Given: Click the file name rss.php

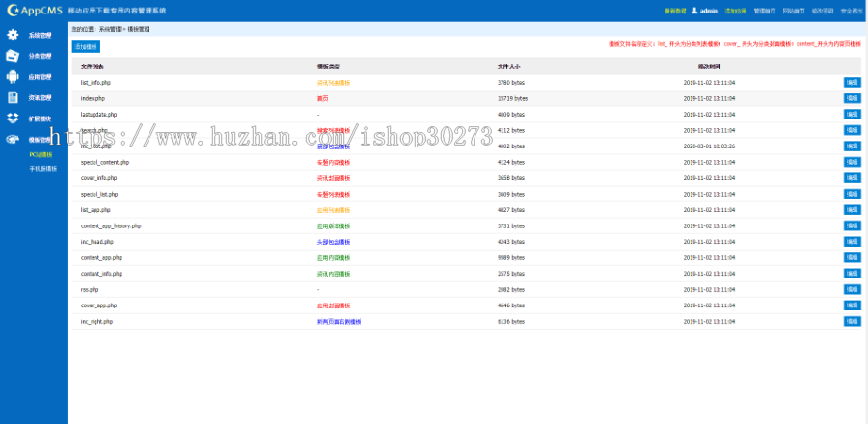Looking at the screenshot, I should [89, 290].
